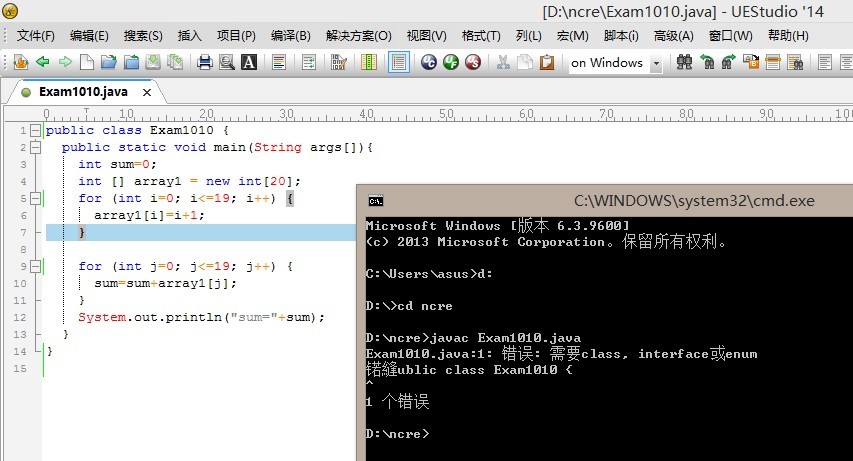The image size is (853, 461).
Task: Launch the red US UltraSentry icon
Action: [x=473, y=62]
